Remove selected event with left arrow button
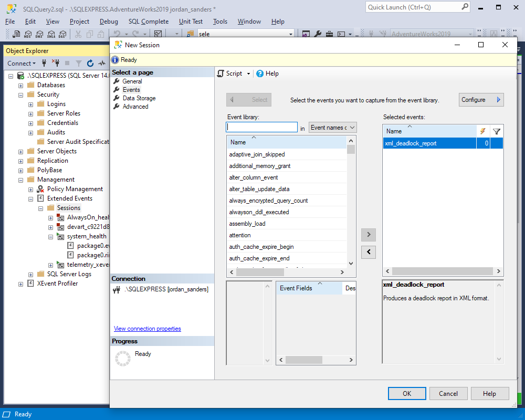Image resolution: width=525 pixels, height=420 pixels. tap(369, 252)
